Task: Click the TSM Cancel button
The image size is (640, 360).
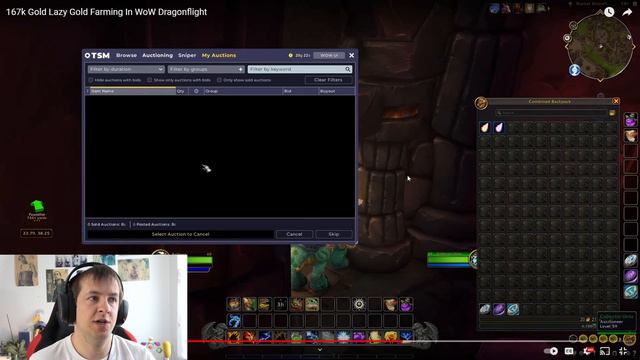Action: 294,234
